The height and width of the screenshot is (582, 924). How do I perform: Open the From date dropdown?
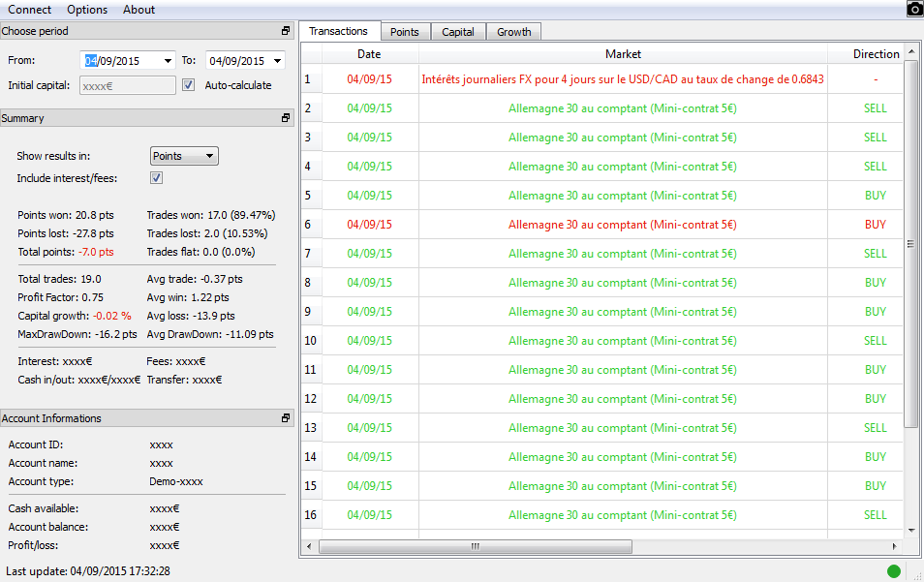point(168,61)
